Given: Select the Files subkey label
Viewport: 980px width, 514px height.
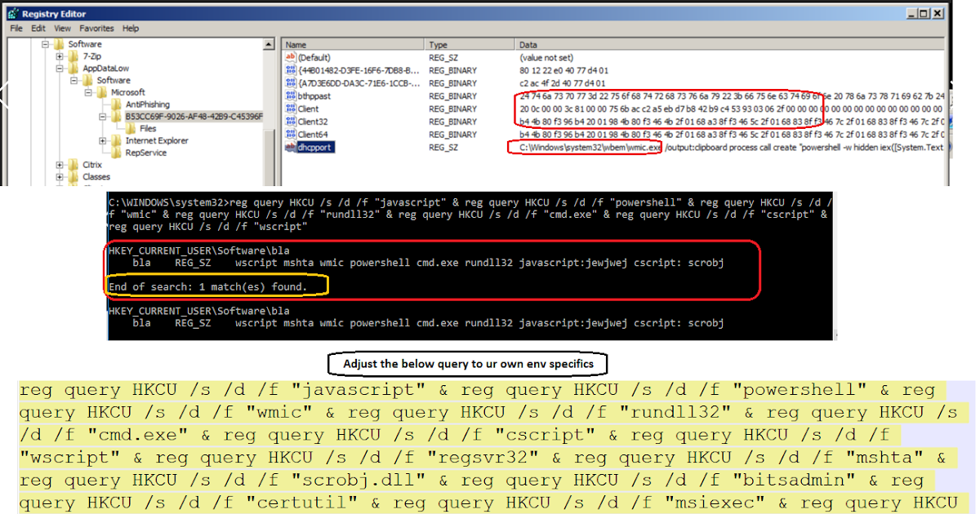Looking at the screenshot, I should (148, 128).
